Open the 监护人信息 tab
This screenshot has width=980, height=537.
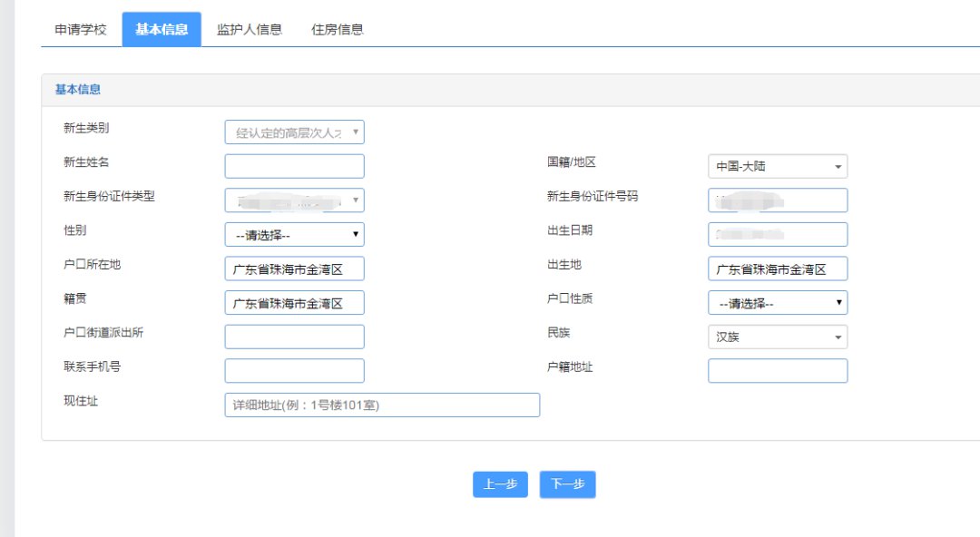tap(250, 29)
